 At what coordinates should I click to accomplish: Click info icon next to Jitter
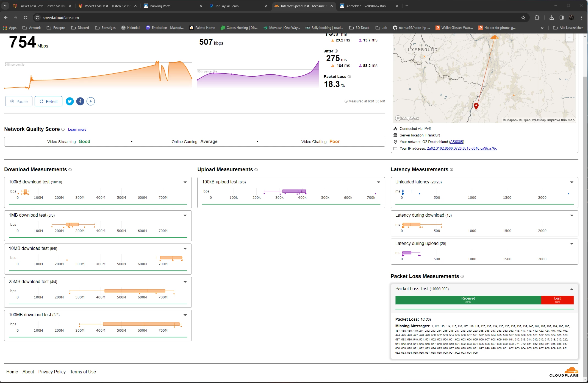click(x=336, y=51)
